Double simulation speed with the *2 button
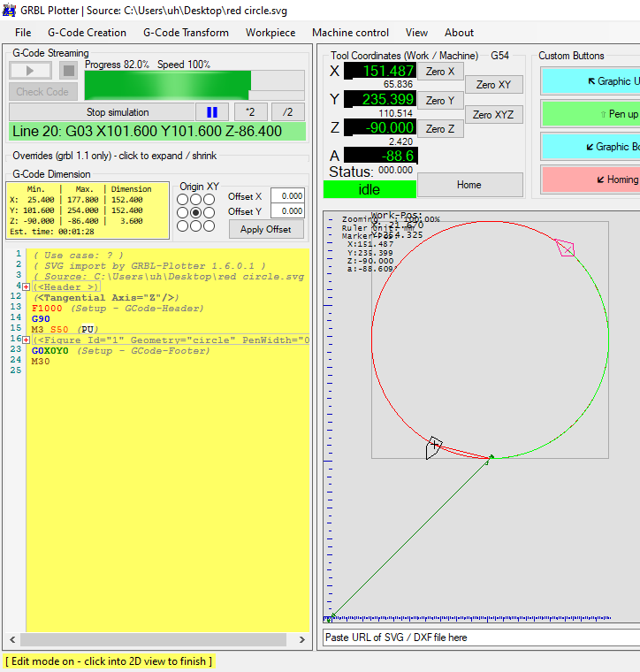This screenshot has height=672, width=640. [x=250, y=112]
